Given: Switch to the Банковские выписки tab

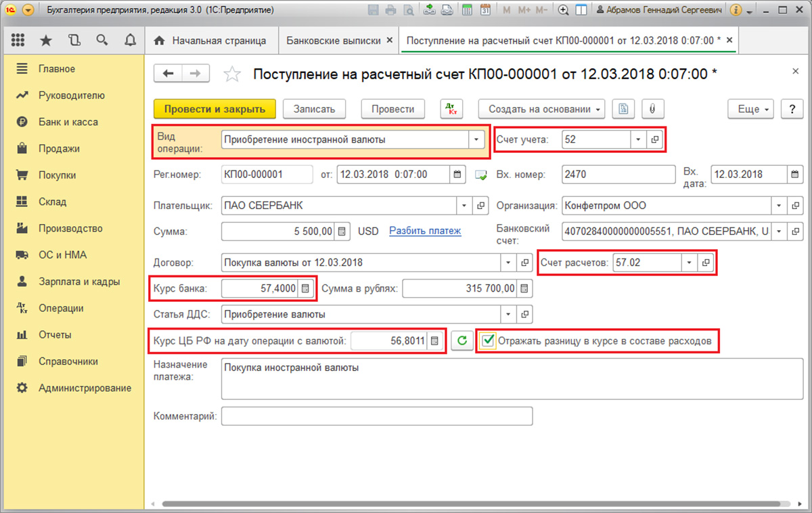Looking at the screenshot, I should tap(338, 41).
